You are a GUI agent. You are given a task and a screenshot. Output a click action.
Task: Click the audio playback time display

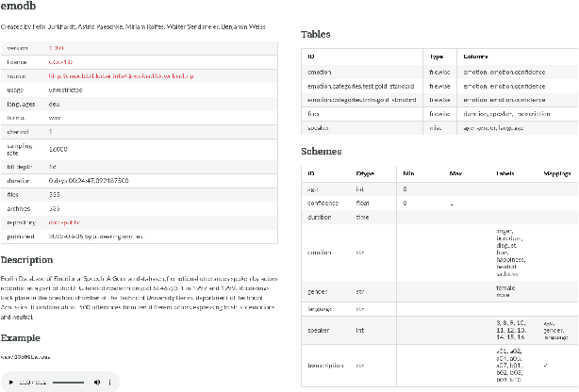(x=32, y=382)
